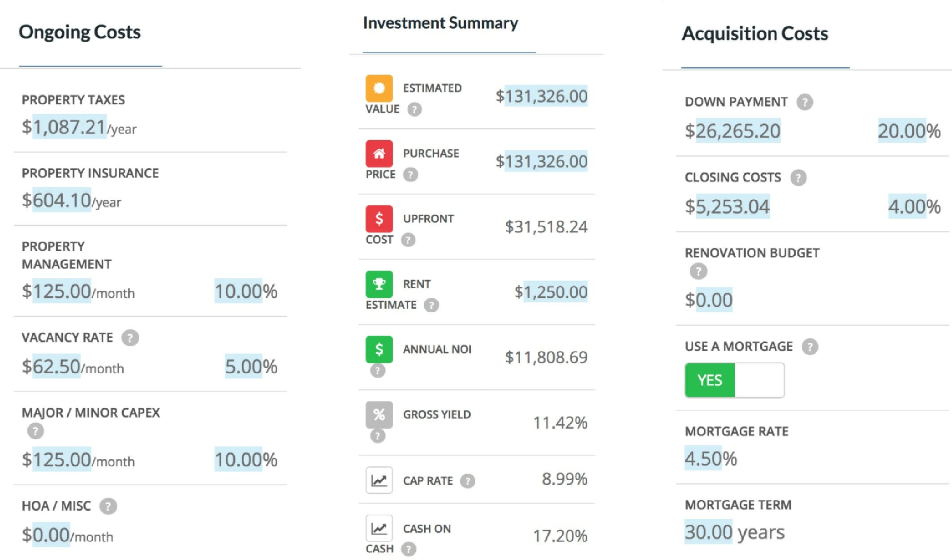The height and width of the screenshot is (560, 952).
Task: Click the MORTGAGE RATE label
Action: (737, 431)
